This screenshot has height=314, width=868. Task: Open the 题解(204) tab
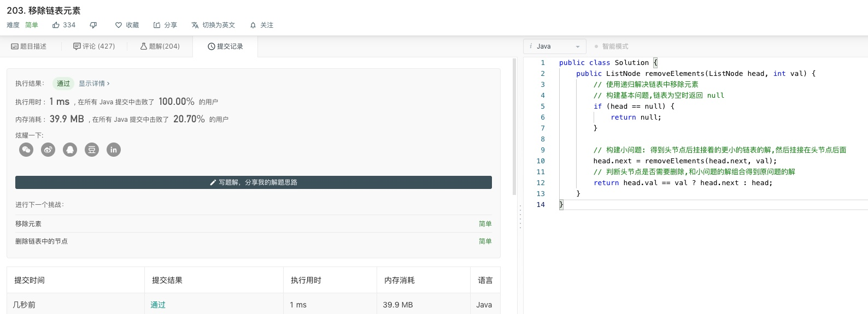coord(160,46)
